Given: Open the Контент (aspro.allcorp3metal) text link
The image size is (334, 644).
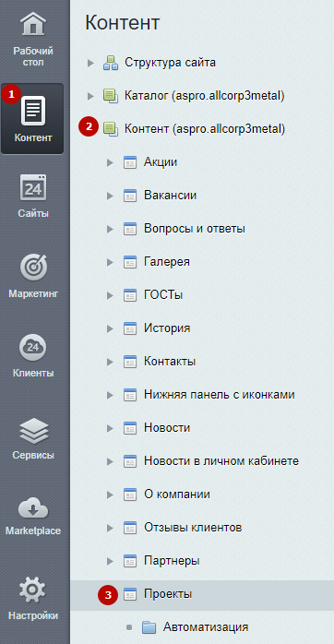Looking at the screenshot, I should pos(205,129).
